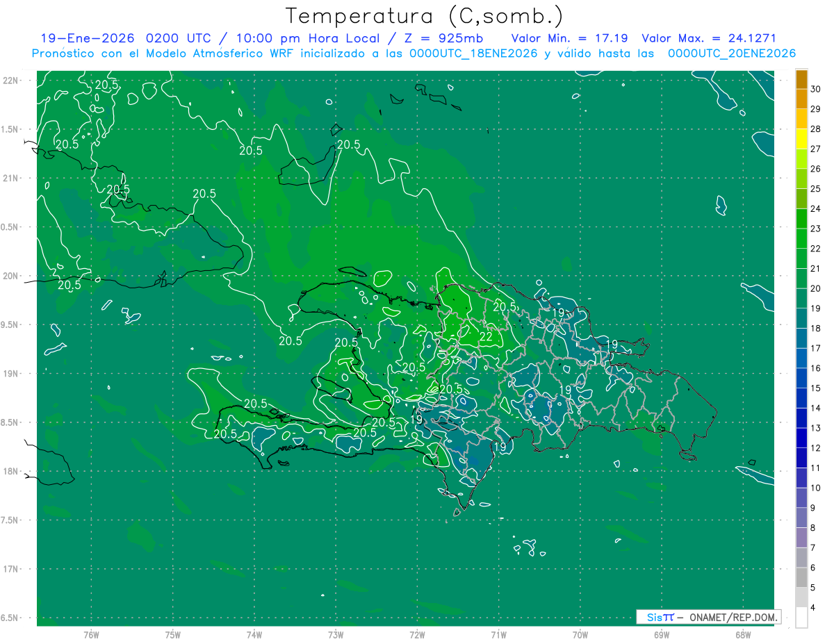The width and height of the screenshot is (834, 644).
Task: Click the 13 blue level on the legend
Action: (816, 428)
